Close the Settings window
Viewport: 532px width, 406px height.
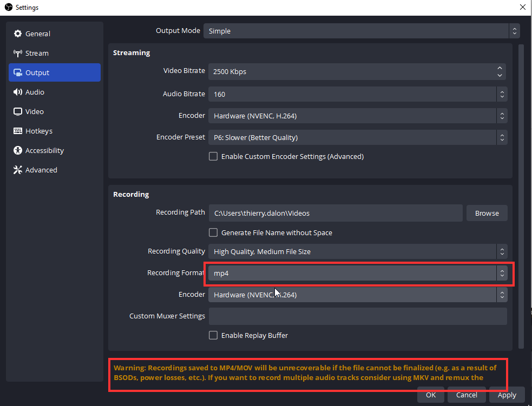tap(523, 7)
